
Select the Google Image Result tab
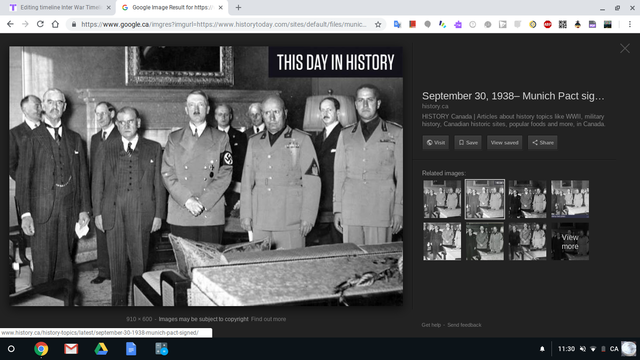pyautogui.click(x=171, y=7)
